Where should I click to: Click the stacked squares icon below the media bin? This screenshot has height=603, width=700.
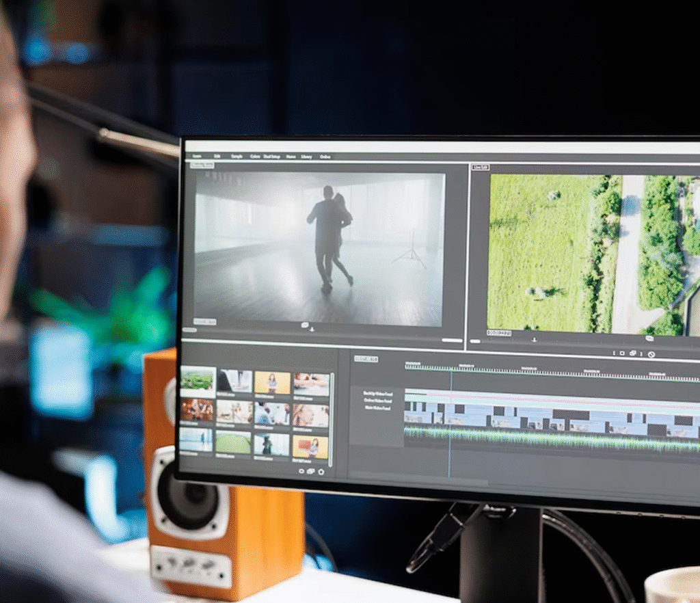[311, 471]
